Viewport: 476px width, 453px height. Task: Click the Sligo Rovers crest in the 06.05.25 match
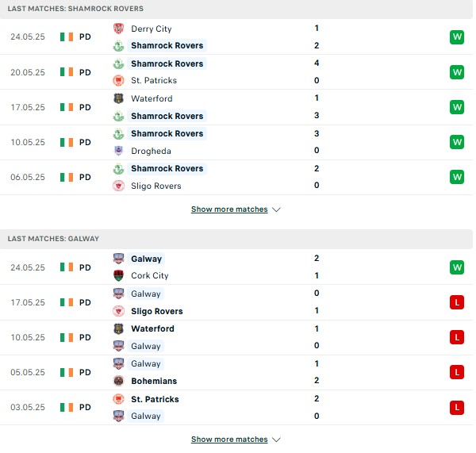pyautogui.click(x=118, y=186)
